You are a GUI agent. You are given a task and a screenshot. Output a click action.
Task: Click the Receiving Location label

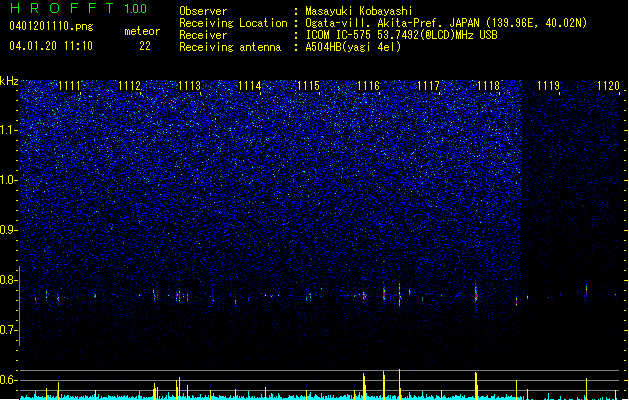[233, 23]
